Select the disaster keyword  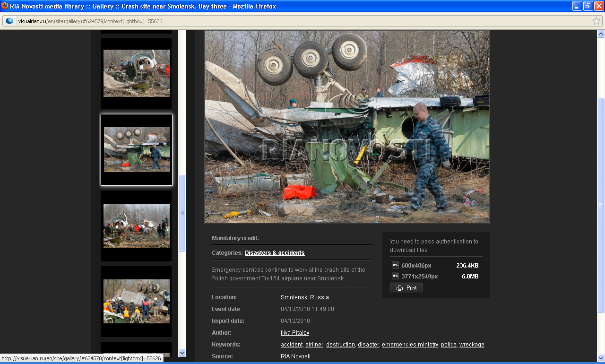tap(368, 345)
